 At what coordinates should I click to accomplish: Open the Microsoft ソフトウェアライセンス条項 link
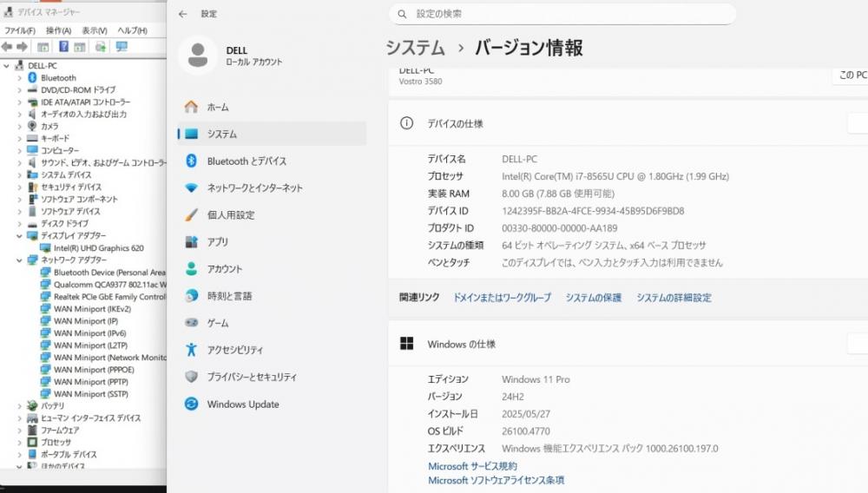(496, 480)
